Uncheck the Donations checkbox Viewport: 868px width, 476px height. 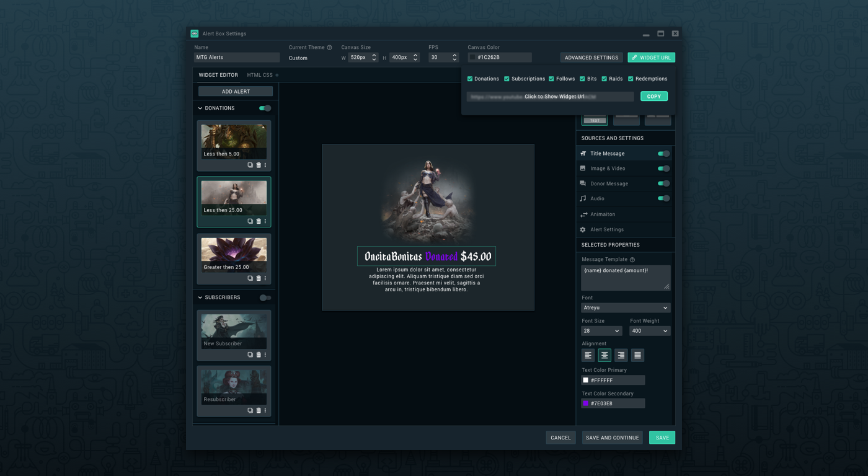470,79
